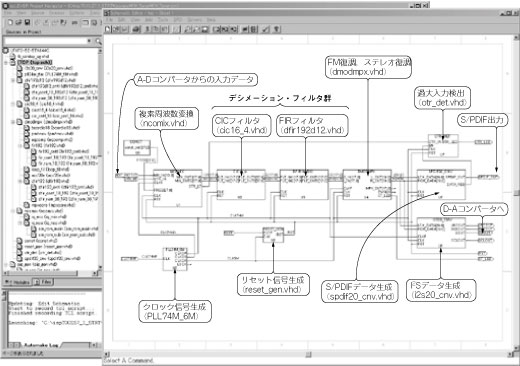
Task: Open File menu of schematic editor
Action: coord(109,20)
